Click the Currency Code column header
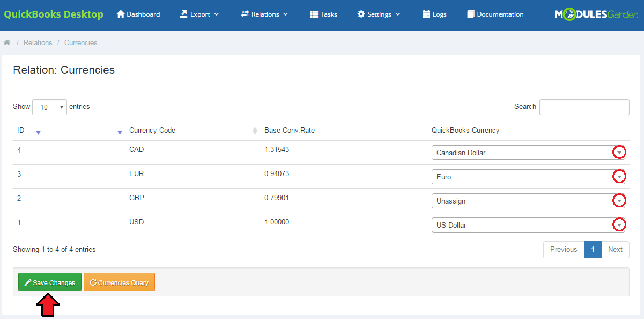Screen dimensions: 644x319 coord(152,130)
